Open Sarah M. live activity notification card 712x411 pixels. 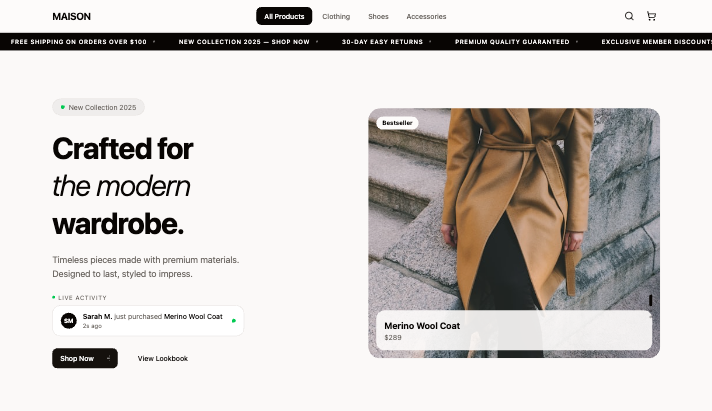(148, 321)
